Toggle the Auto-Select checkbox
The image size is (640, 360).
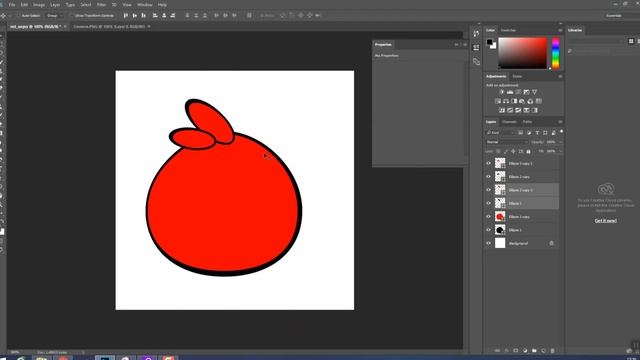click(17, 16)
